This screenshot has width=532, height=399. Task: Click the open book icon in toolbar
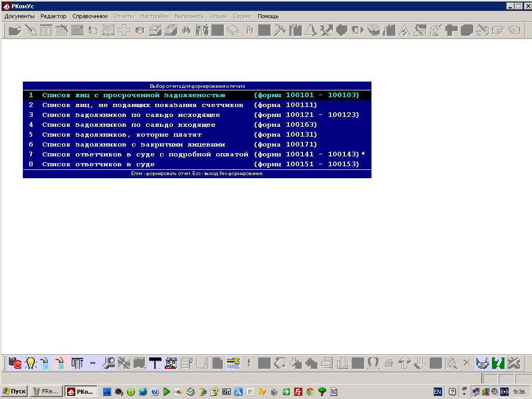[x=108, y=31]
